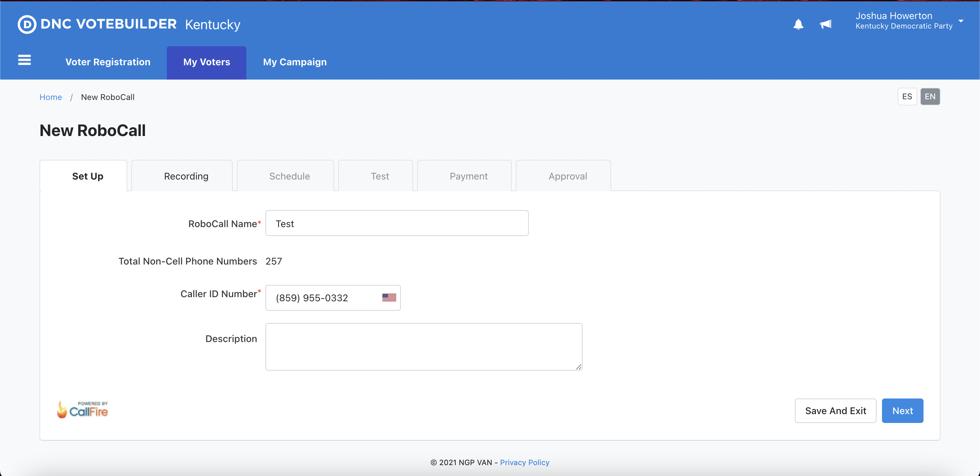980x476 pixels.
Task: Open the Privacy Policy link
Action: click(x=525, y=462)
